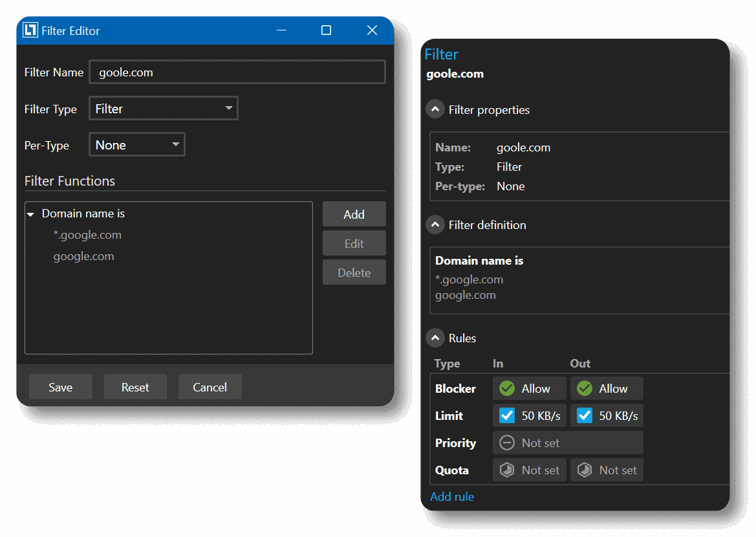Disable the outgoing 50 KB/s limit checkbox
756x537 pixels.
point(584,415)
